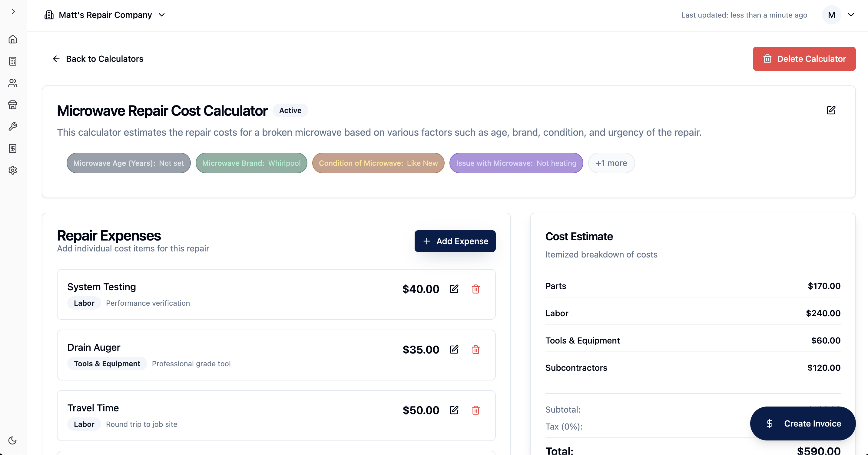This screenshot has height=455, width=868.
Task: Click the Labor tag on Travel Time
Action: pyautogui.click(x=84, y=424)
